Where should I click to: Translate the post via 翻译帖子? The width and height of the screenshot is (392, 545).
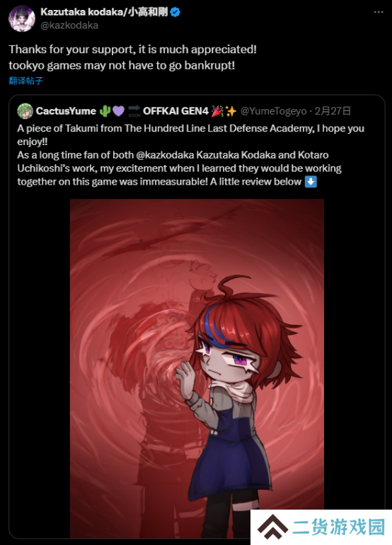[25, 81]
